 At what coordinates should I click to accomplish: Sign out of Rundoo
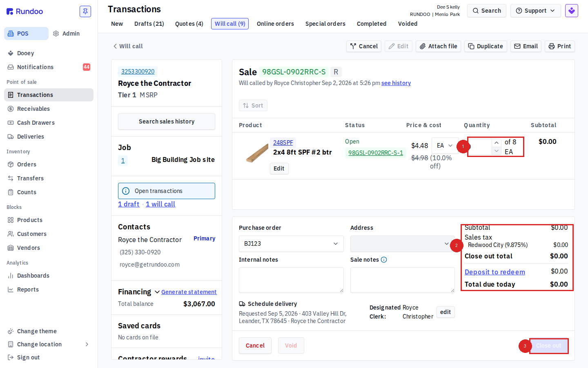[29, 357]
